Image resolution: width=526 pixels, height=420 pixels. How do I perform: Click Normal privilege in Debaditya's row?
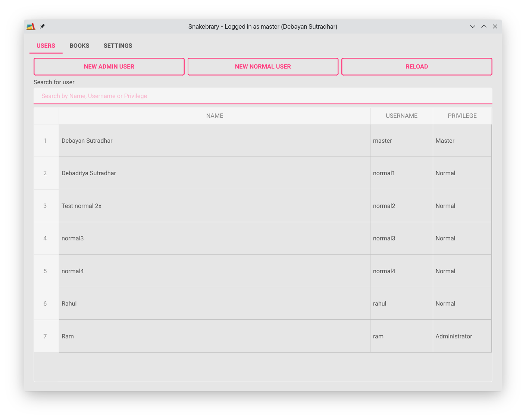pyautogui.click(x=462, y=173)
